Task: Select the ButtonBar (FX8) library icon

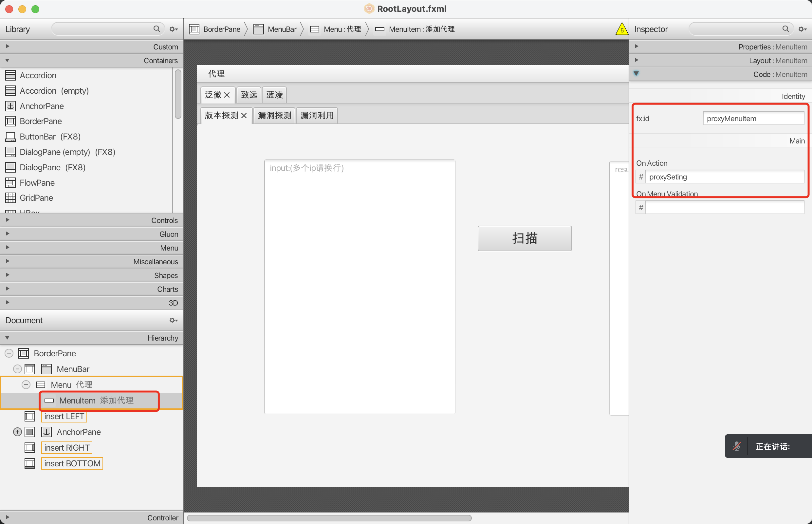Action: click(x=10, y=137)
